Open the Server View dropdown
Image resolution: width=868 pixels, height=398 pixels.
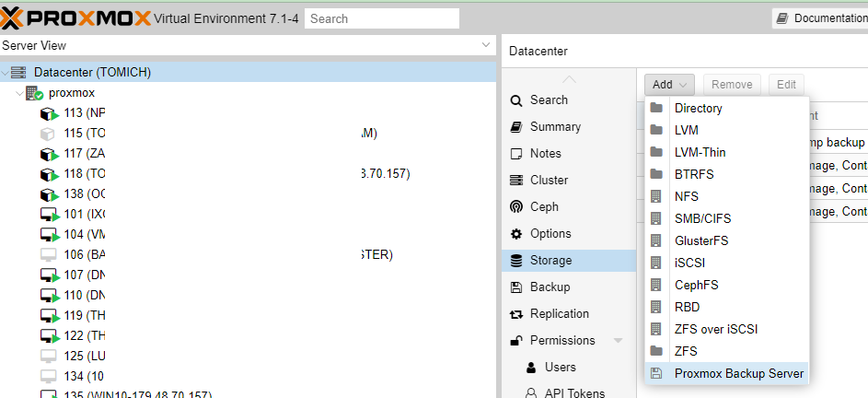486,45
